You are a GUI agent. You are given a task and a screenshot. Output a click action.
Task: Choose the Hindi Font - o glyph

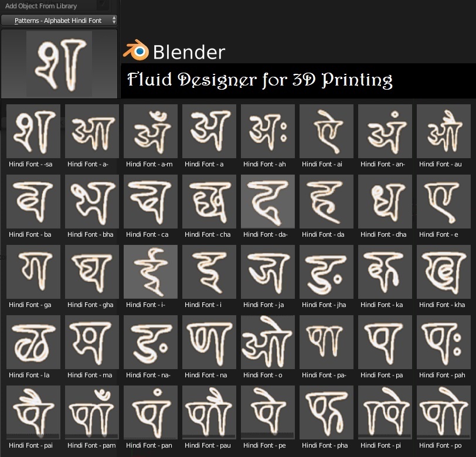[x=268, y=342]
